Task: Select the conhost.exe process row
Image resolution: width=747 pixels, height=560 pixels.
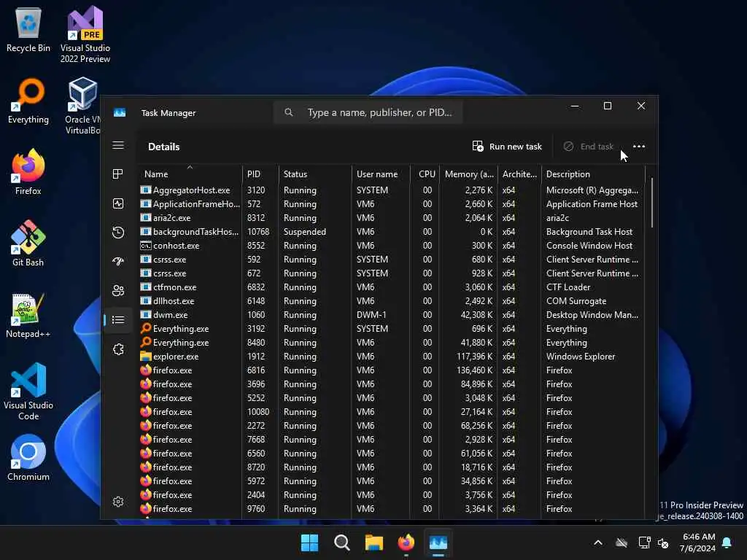Action: [392, 246]
